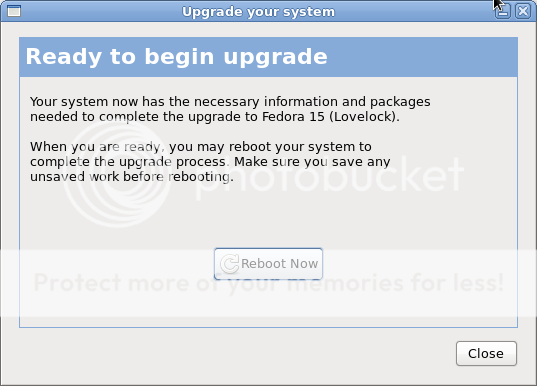The image size is (537, 386).
Task: Click the photobucket circular logo watermark
Action: (116, 173)
